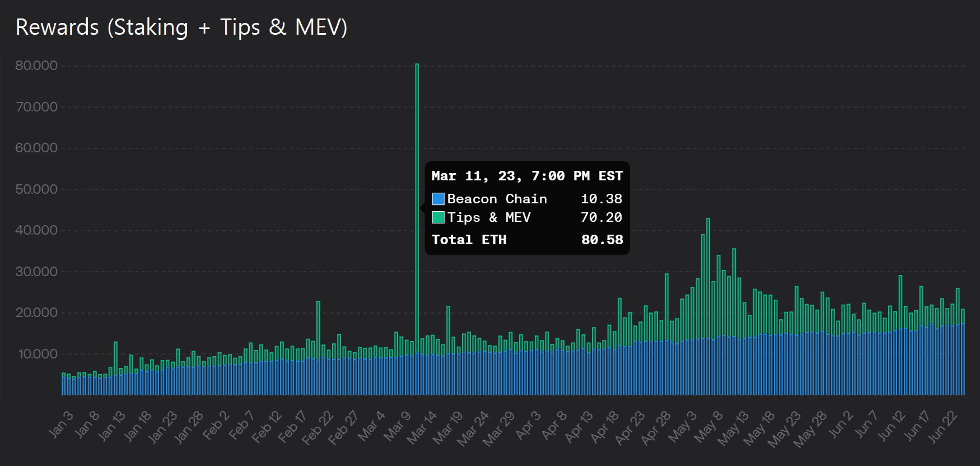The height and width of the screenshot is (466, 980).
Task: Click the blue Beacon Chain color swatch
Action: tap(438, 199)
